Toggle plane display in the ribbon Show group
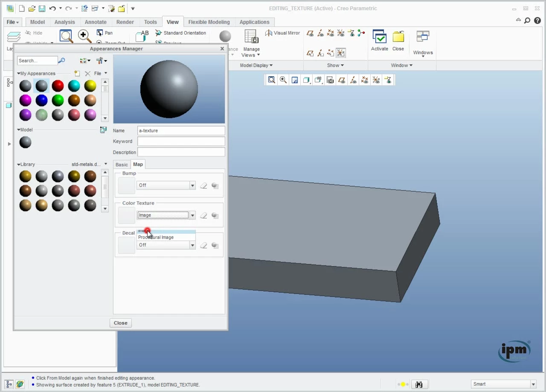Screen dimensions: 546x392 [310, 33]
